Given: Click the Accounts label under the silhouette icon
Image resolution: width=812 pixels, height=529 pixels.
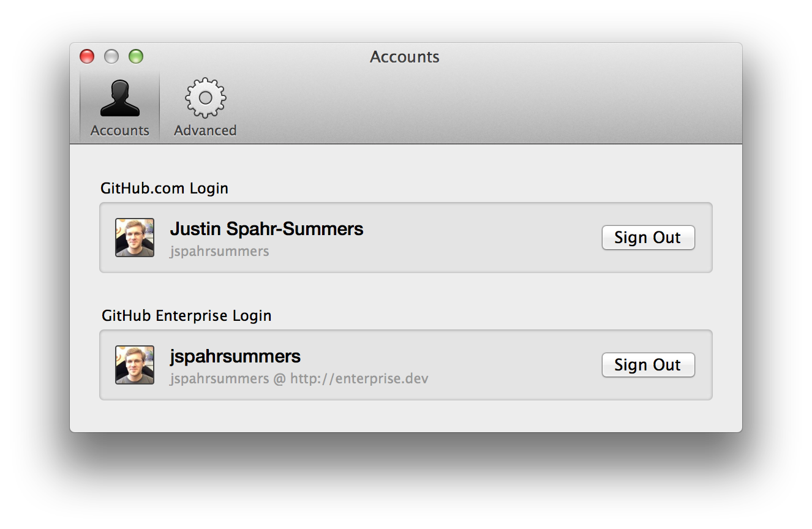Looking at the screenshot, I should (120, 130).
